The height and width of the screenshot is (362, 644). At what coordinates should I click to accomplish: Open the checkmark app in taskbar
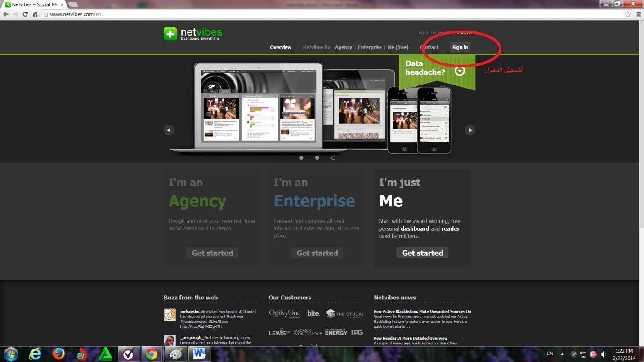pos(129,354)
